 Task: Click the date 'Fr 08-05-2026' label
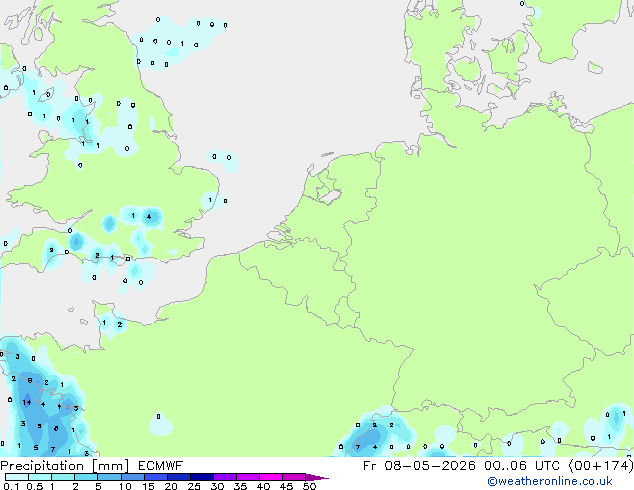click(419, 466)
